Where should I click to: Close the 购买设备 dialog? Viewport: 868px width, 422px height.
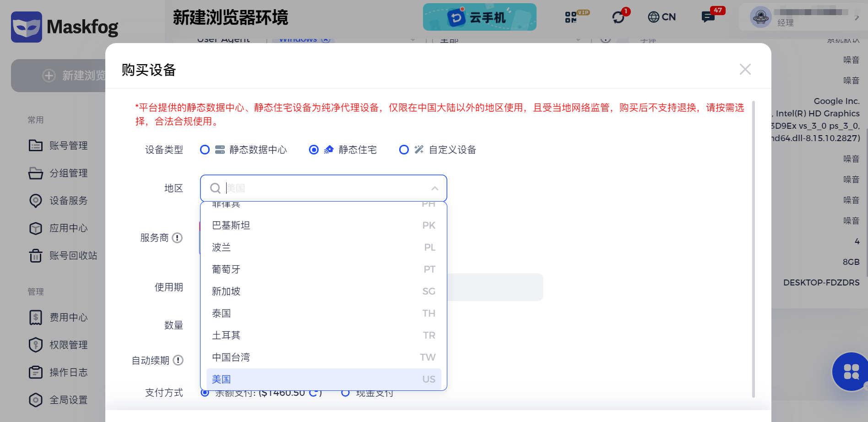click(745, 69)
